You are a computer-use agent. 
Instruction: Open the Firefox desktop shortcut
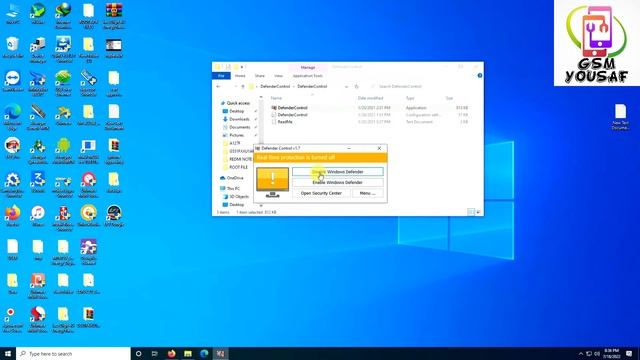13,216
